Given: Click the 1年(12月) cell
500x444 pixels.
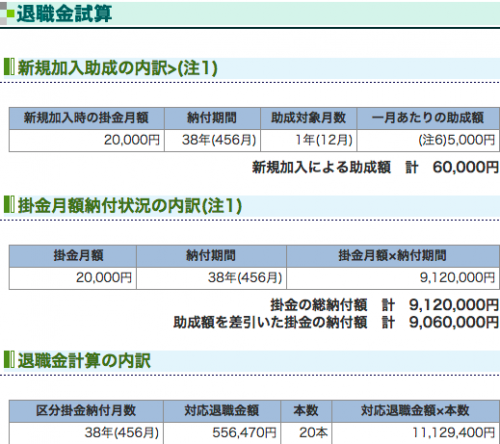Looking at the screenshot, I should [309, 140].
